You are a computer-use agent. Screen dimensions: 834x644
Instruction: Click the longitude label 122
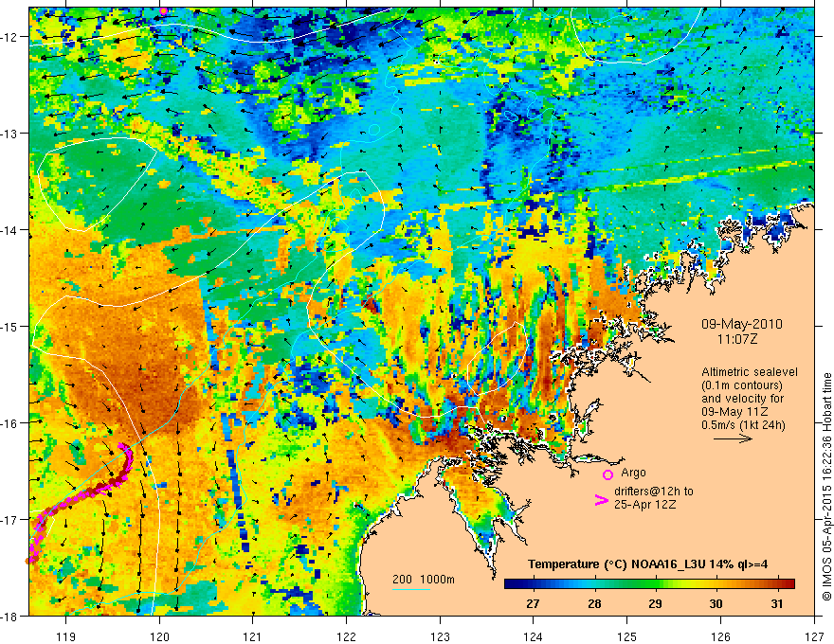tap(346, 636)
